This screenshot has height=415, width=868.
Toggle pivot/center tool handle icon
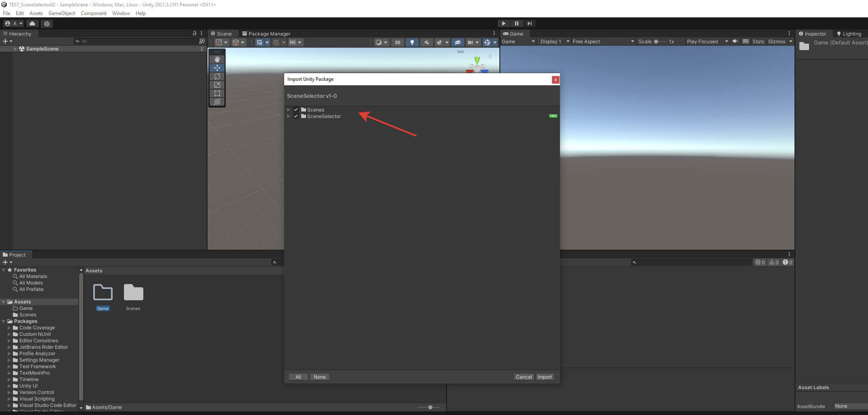point(222,42)
